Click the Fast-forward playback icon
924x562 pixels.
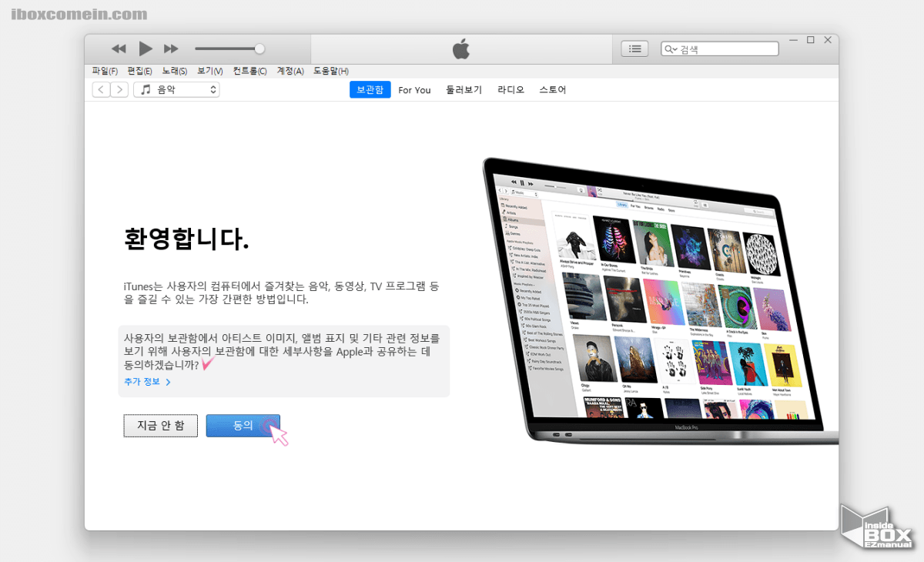coord(171,48)
